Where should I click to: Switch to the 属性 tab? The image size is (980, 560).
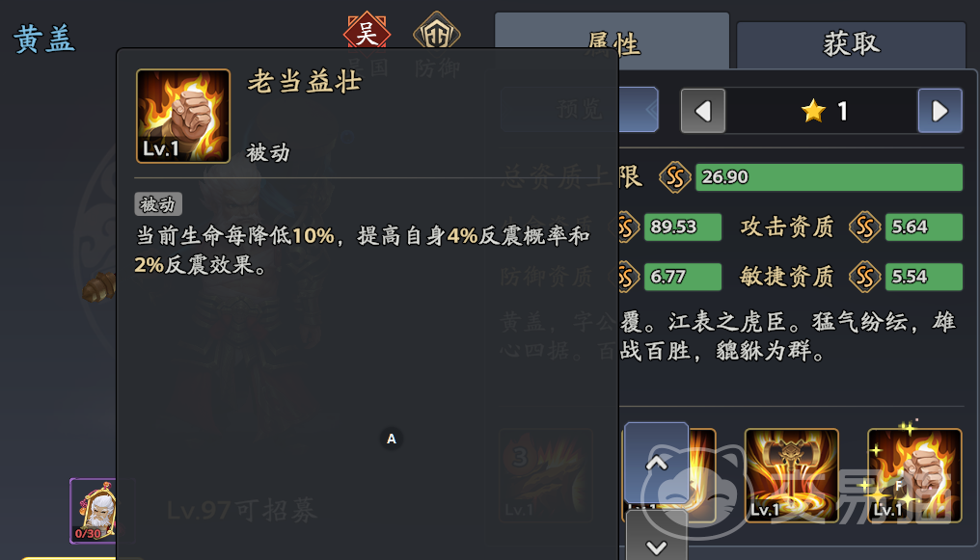[x=612, y=42]
